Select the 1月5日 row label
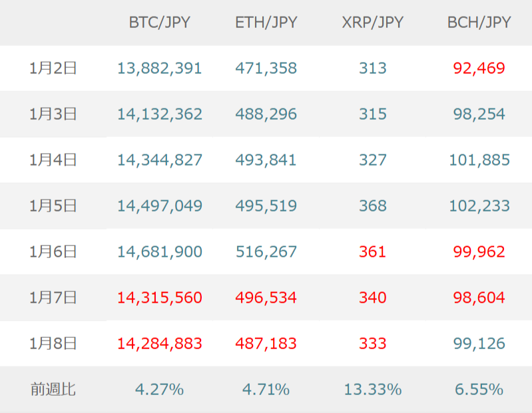 pos(53,206)
